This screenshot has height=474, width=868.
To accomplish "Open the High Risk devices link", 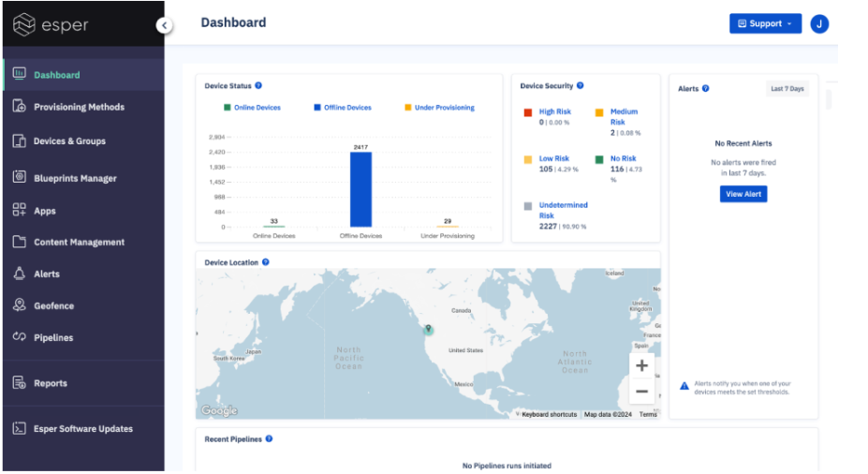I will 554,111.
